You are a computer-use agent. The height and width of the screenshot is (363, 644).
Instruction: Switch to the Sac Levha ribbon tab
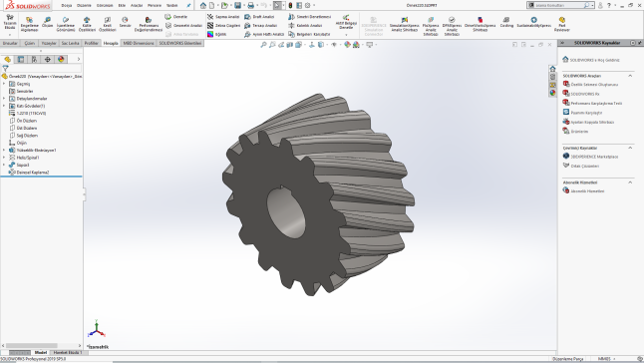[x=70, y=43]
